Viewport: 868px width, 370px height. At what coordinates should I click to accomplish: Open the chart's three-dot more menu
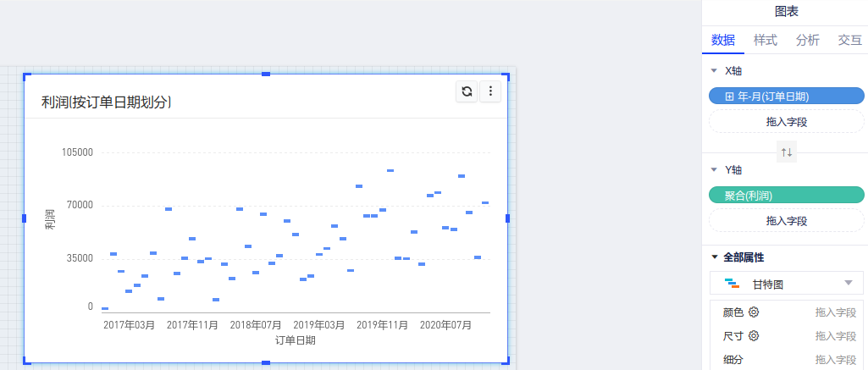coord(491,91)
